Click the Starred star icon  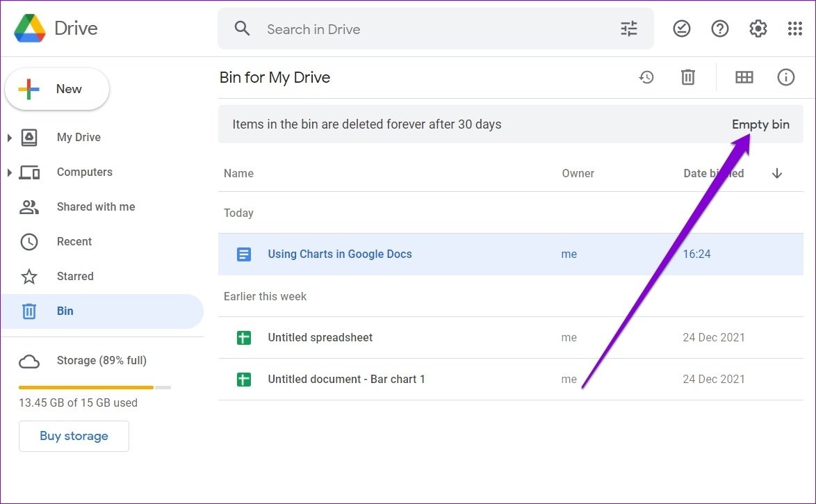click(29, 277)
